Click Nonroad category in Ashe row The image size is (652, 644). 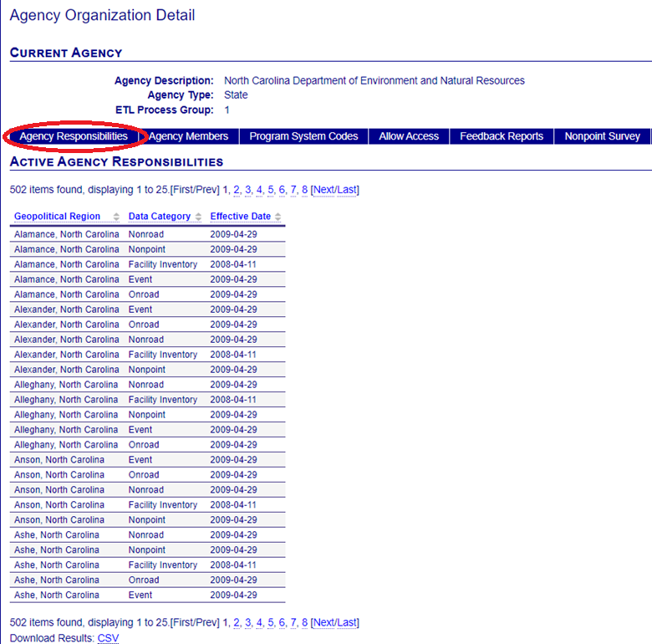pos(146,534)
